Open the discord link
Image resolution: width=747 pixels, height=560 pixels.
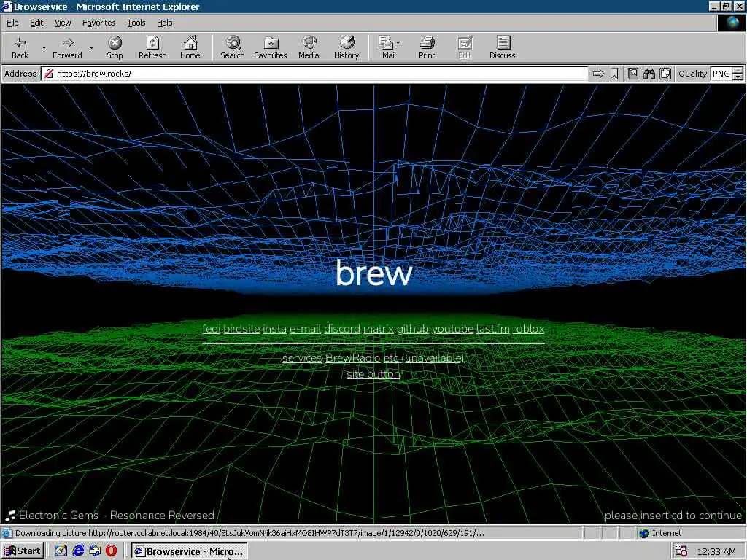(x=342, y=329)
